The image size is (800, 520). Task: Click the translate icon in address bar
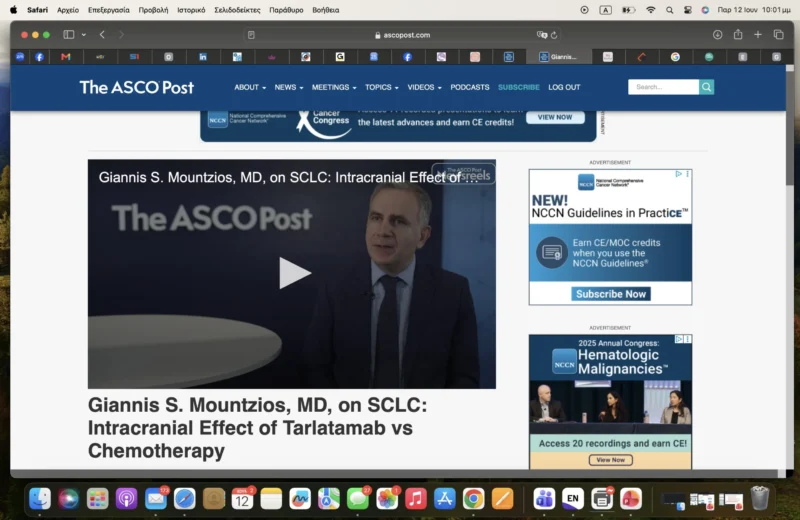click(541, 35)
